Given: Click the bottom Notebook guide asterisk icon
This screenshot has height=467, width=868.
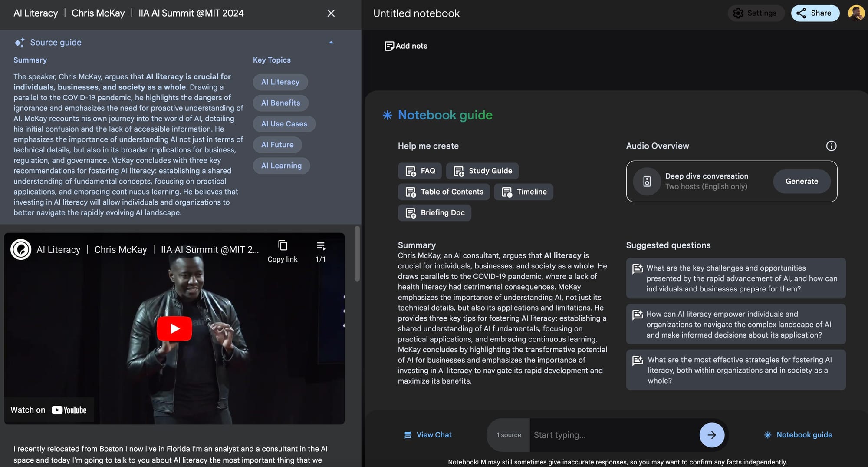Looking at the screenshot, I should 768,435.
